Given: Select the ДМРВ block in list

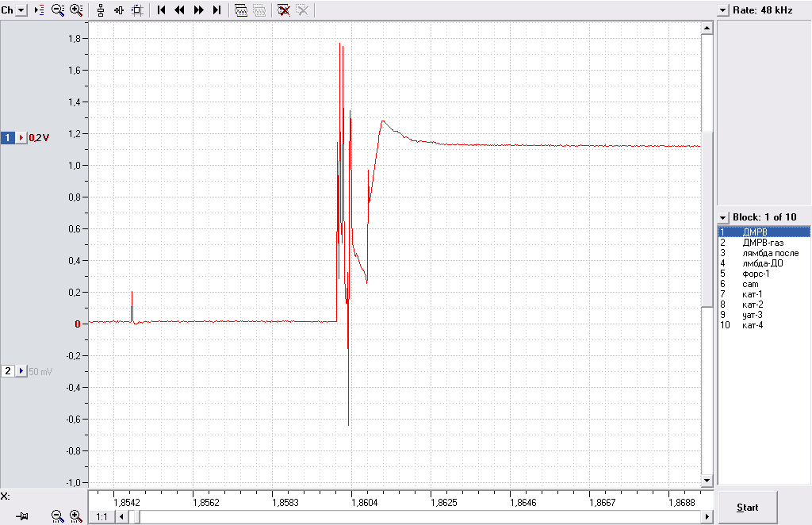Looking at the screenshot, I should click(x=764, y=232).
